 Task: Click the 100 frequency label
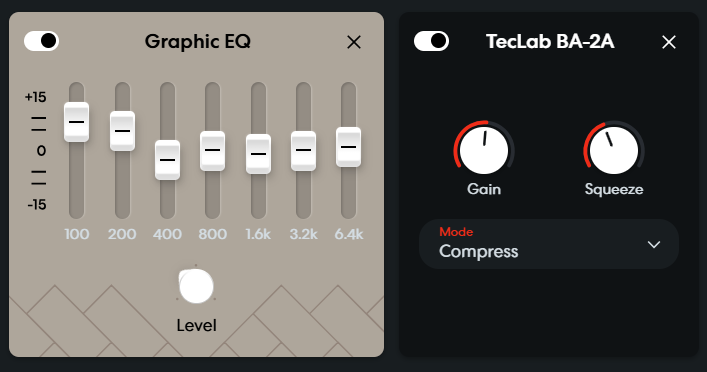77,234
